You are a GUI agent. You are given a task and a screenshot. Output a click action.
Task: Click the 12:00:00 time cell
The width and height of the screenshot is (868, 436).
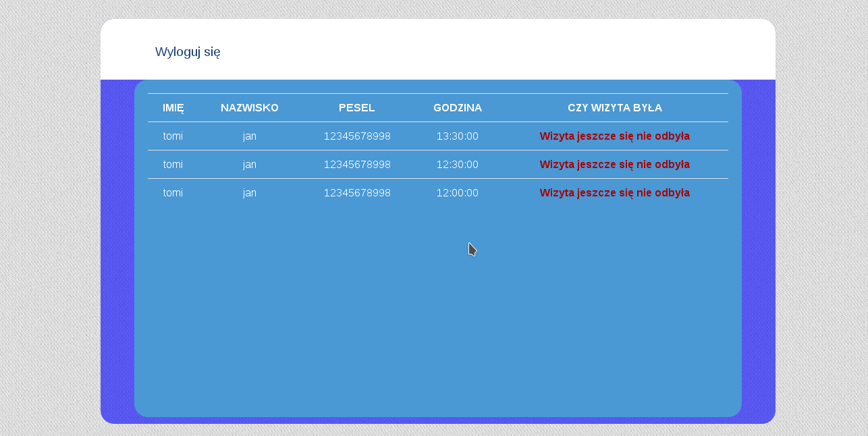pyautogui.click(x=457, y=193)
